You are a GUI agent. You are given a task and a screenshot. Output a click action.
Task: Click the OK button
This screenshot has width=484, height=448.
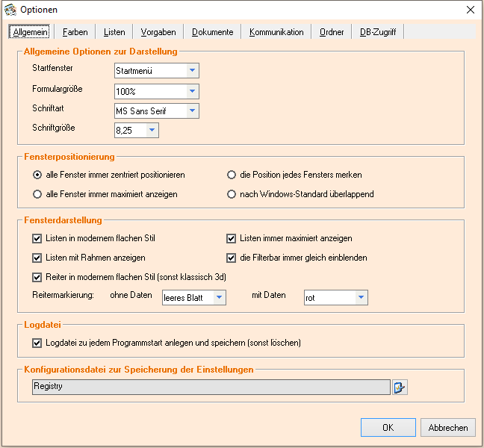[388, 428]
